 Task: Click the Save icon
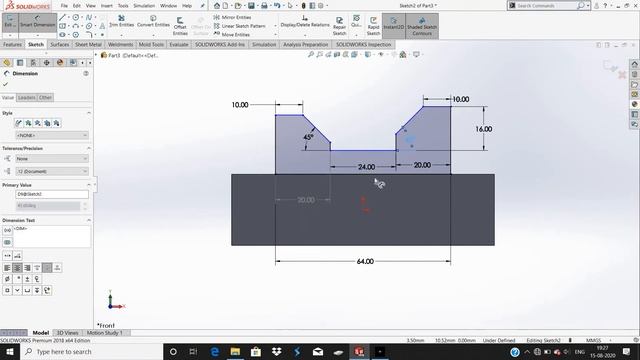point(251,6)
